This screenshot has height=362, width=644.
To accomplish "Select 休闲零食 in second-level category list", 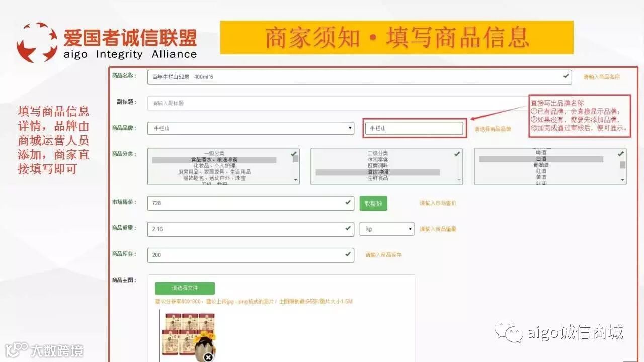I will coord(378,159).
